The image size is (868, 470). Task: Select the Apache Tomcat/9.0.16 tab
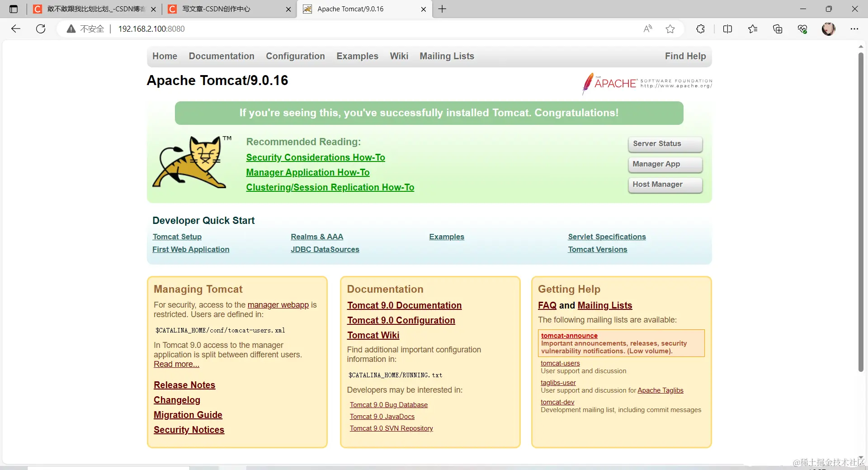point(364,9)
